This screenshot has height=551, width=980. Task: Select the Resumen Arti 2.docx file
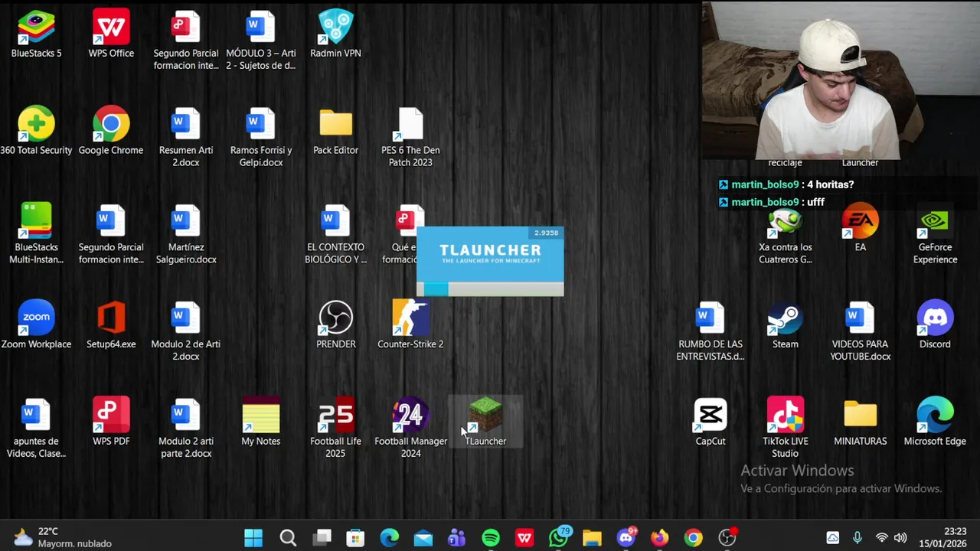point(186,137)
